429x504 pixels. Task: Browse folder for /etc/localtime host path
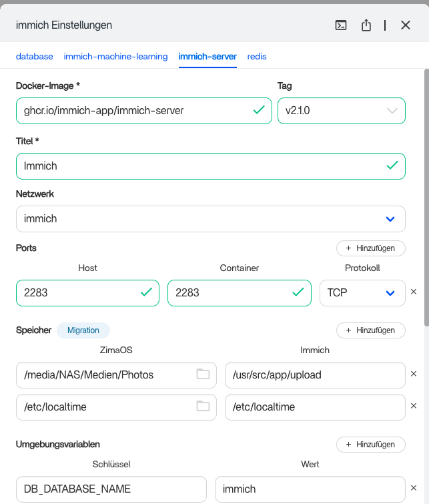click(x=203, y=407)
